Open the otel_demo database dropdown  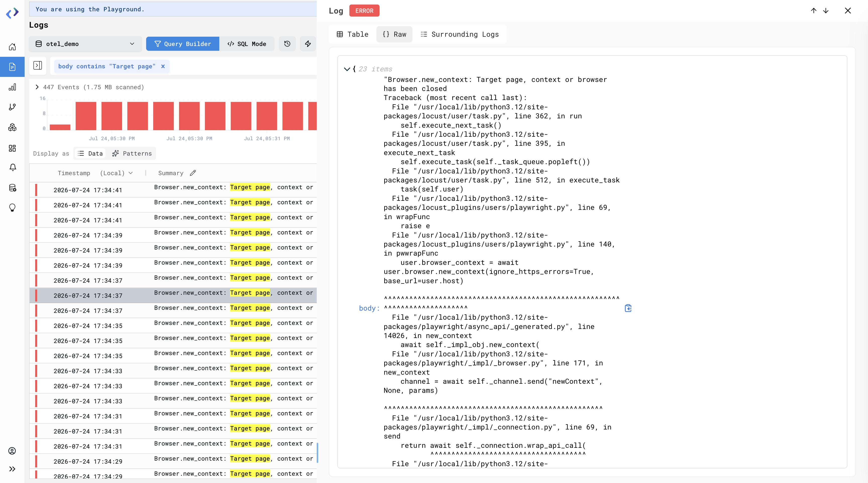click(85, 44)
